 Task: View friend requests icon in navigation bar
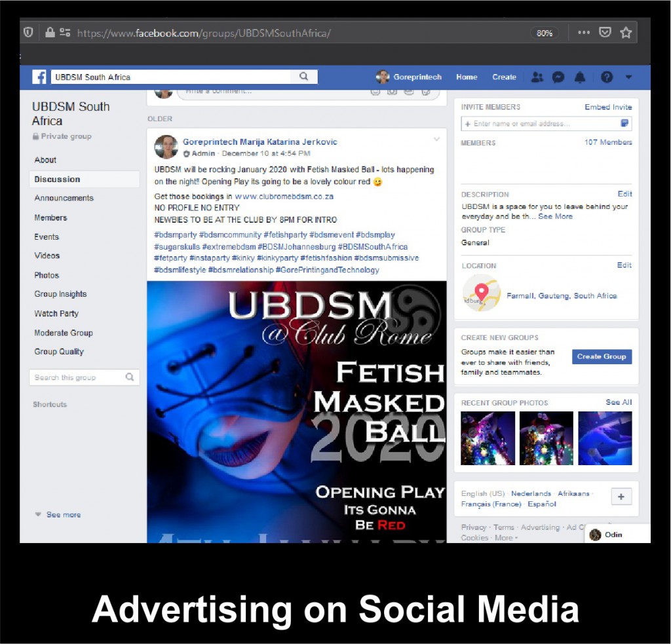point(538,77)
